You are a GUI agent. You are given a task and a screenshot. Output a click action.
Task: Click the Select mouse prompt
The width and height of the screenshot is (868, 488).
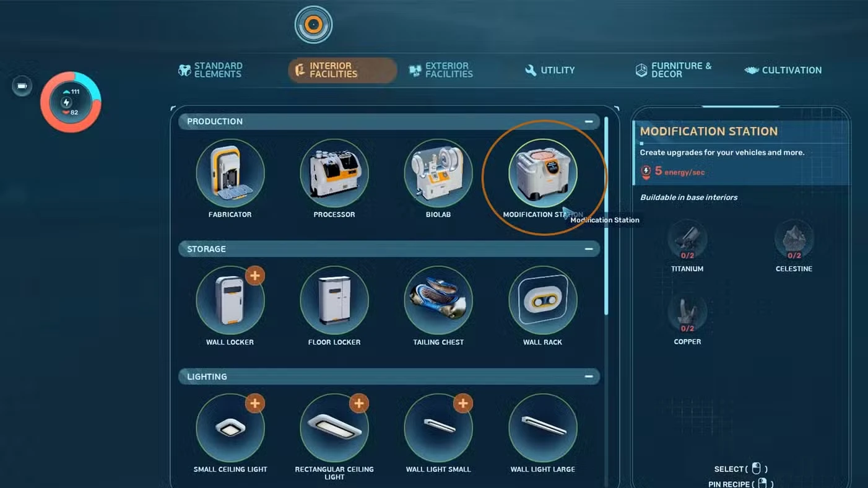click(x=740, y=469)
